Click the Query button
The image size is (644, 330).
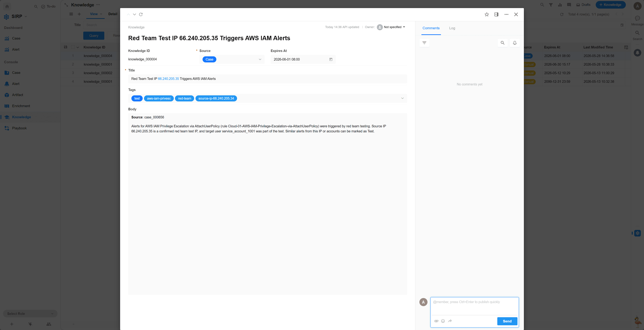[x=94, y=36]
